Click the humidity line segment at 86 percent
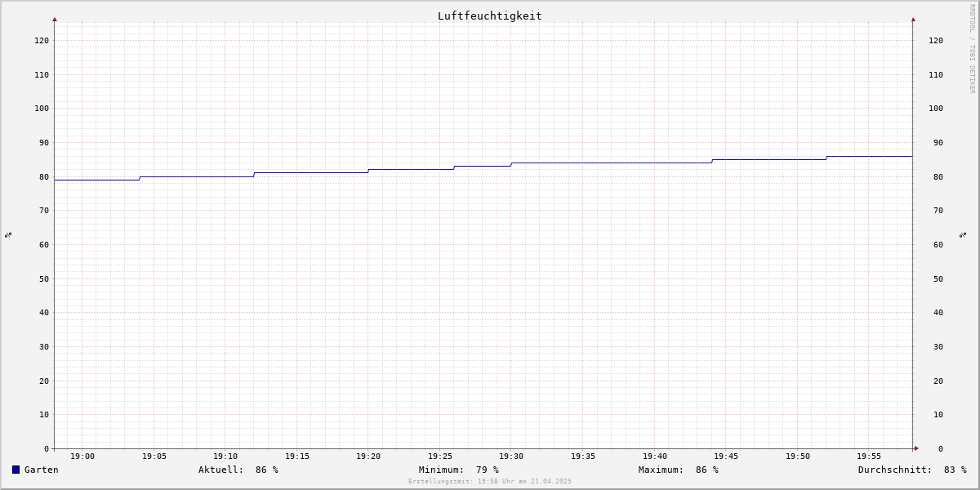The height and width of the screenshot is (490, 980). coord(869,156)
